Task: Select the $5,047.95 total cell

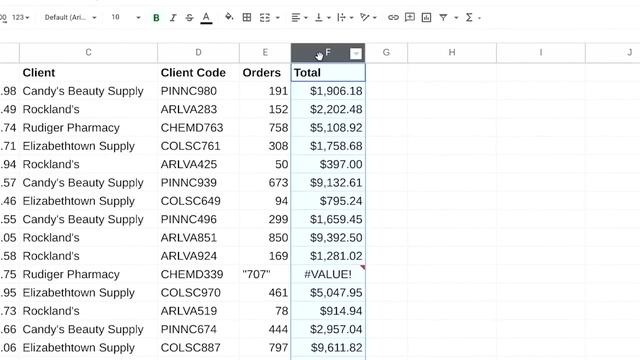Action: (328, 293)
